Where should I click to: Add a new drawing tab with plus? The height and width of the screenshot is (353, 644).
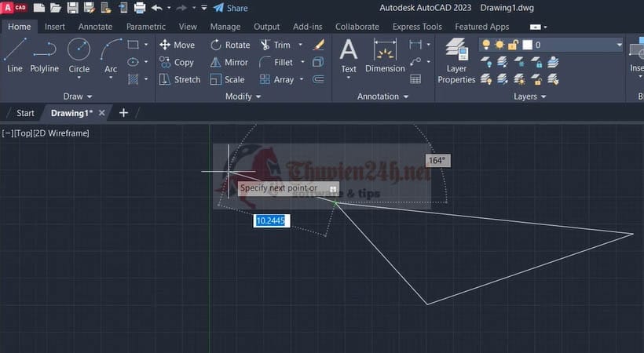[x=123, y=113]
